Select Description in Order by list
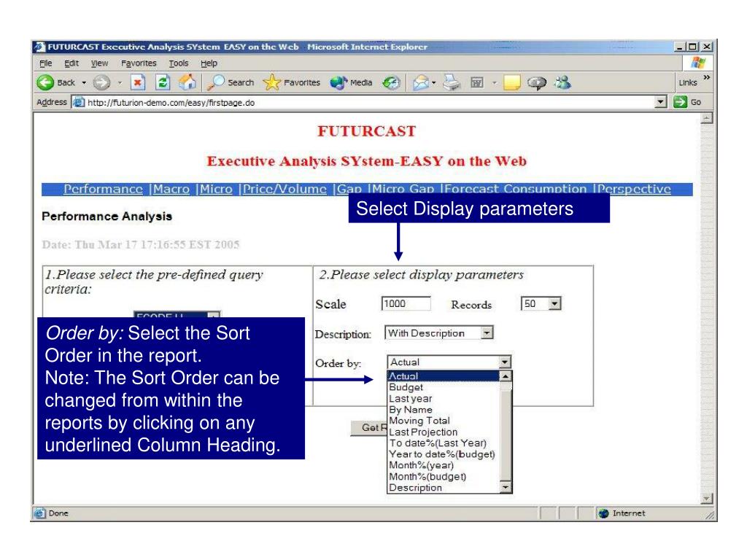The height and width of the screenshot is (560, 747). tap(444, 488)
